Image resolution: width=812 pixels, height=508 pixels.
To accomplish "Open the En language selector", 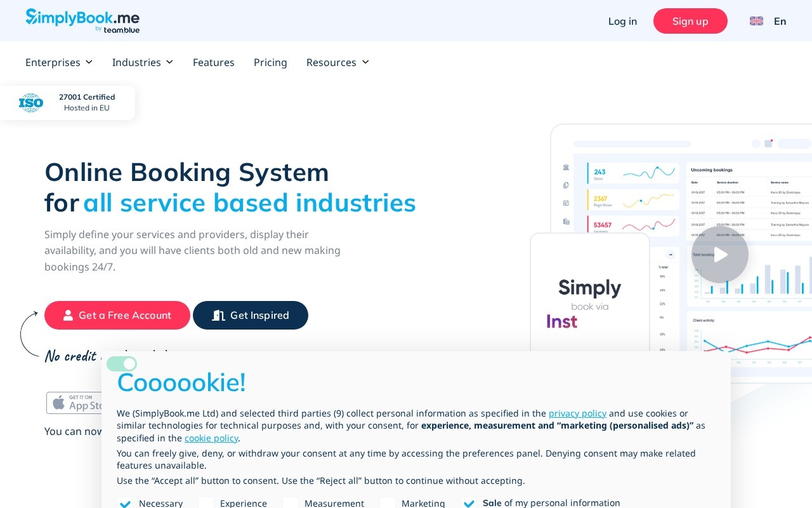I will click(780, 21).
